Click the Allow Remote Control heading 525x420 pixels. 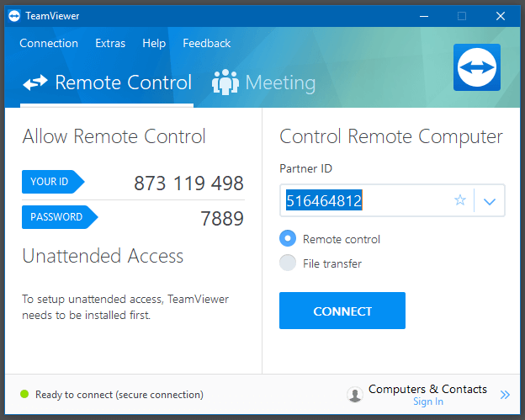click(114, 136)
